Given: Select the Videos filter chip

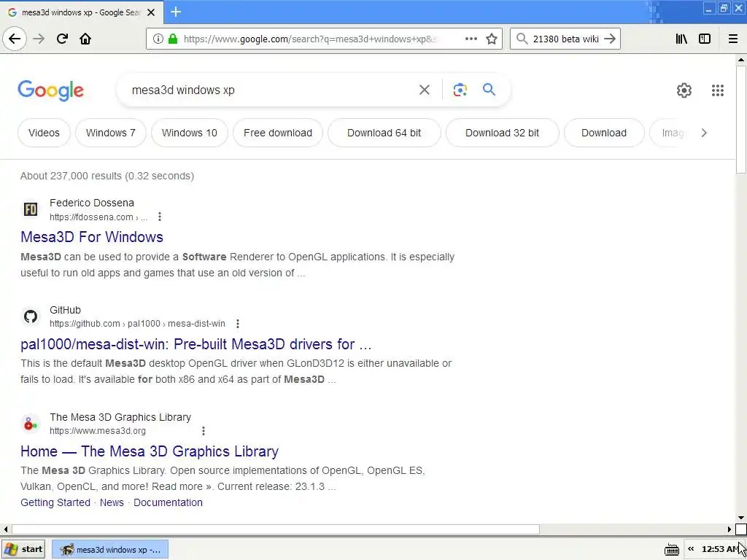Looking at the screenshot, I should [44, 133].
